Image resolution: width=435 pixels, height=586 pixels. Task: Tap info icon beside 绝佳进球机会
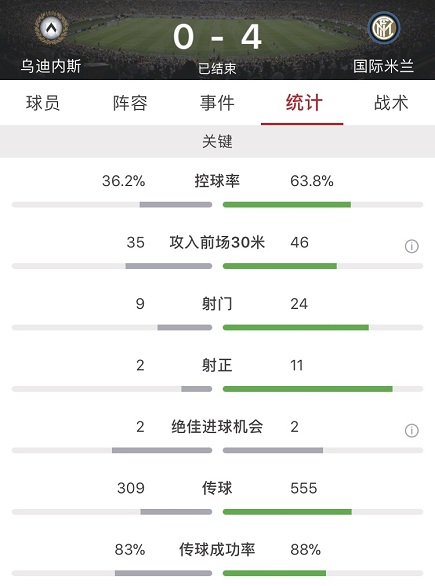click(411, 431)
